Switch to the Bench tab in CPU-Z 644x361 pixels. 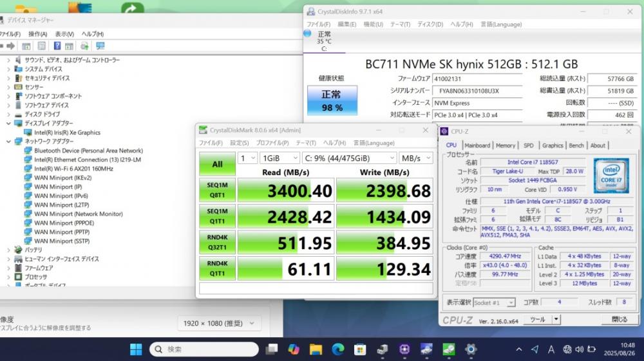tap(576, 145)
